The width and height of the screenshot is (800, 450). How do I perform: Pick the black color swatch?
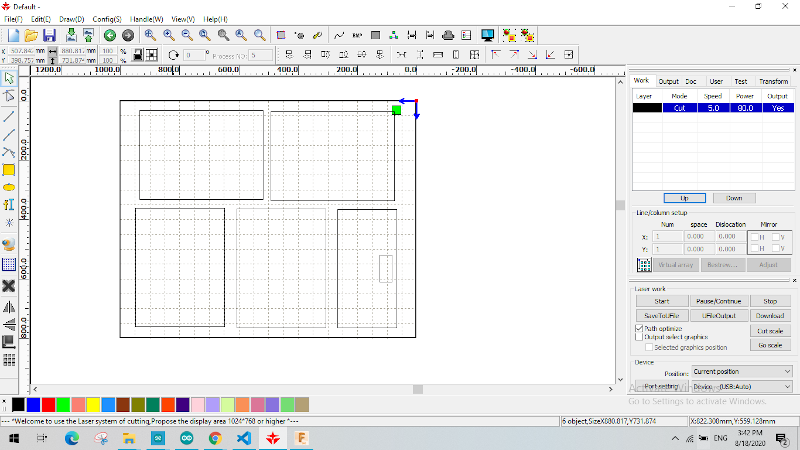pos(18,405)
